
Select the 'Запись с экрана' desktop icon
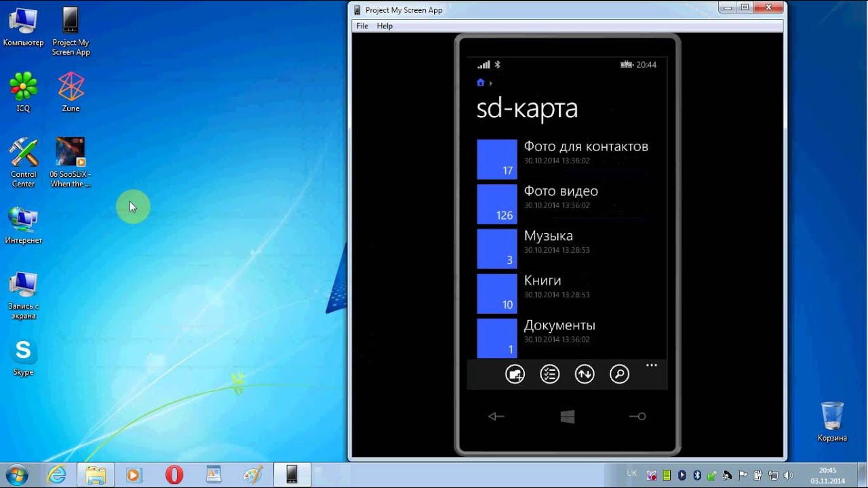pyautogui.click(x=23, y=296)
